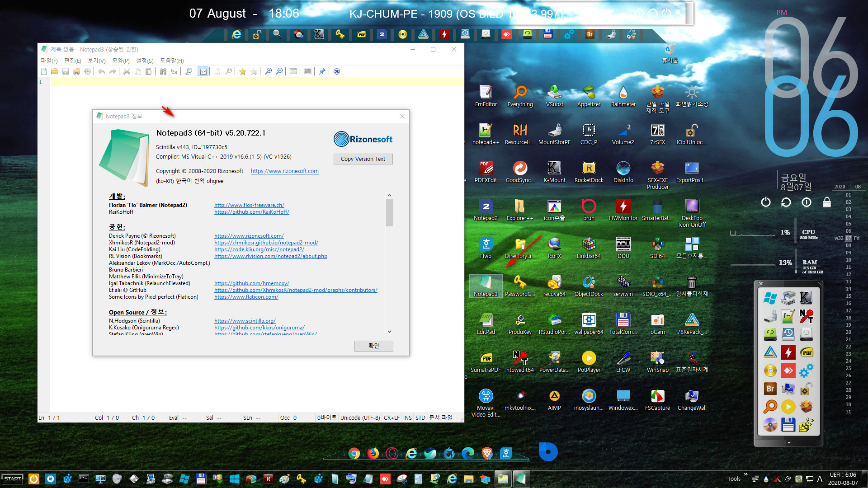Click the Rainmeter power shutdown icon
The height and width of the screenshot is (488, 868).
765,202
